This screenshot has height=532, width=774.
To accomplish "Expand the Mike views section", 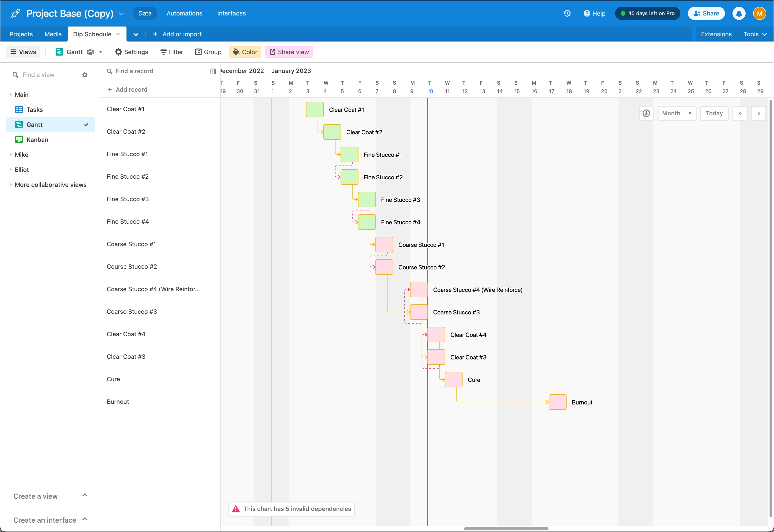I will tap(11, 155).
